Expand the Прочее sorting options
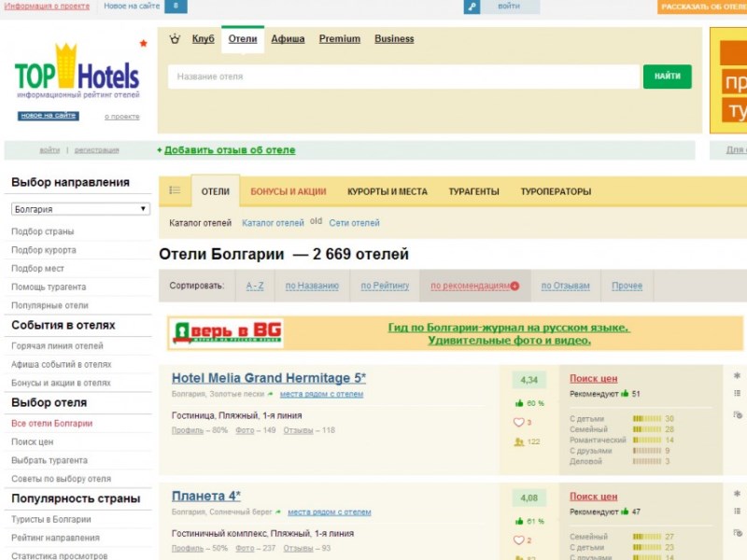Screen dimensions: 747x560 point(627,286)
